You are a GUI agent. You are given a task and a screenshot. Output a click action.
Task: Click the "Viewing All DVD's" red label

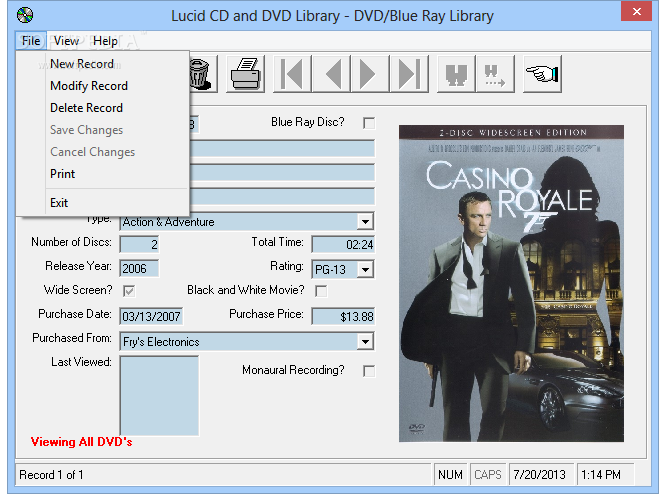pos(82,442)
